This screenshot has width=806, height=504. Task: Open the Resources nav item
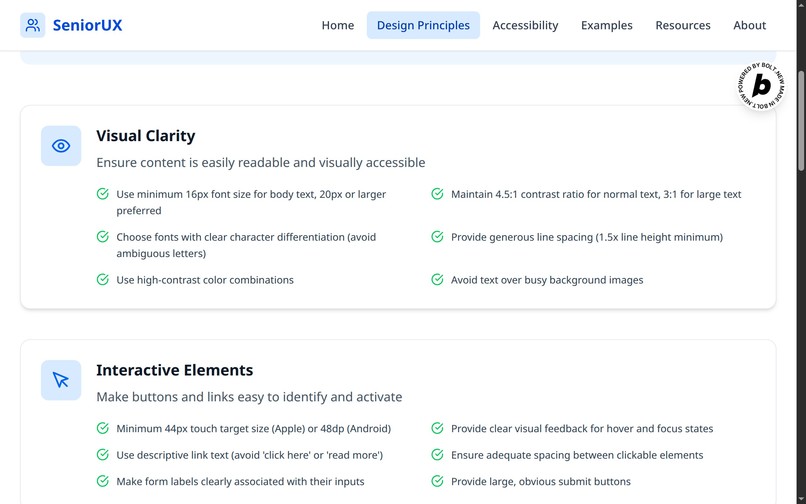(683, 25)
